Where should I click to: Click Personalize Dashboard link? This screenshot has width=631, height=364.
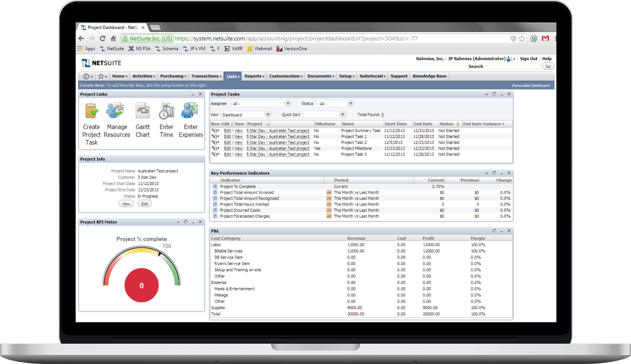[x=531, y=85]
